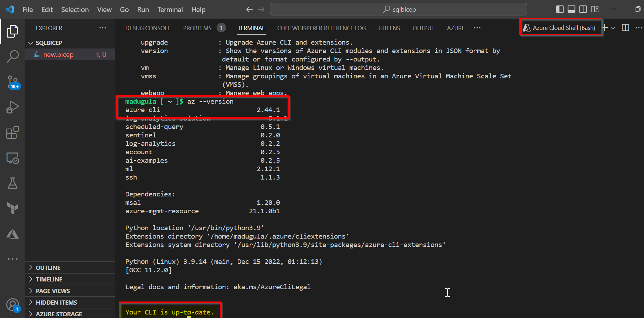This screenshot has height=318, width=644.
Task: Split the terminal icon
Action: pos(625,28)
